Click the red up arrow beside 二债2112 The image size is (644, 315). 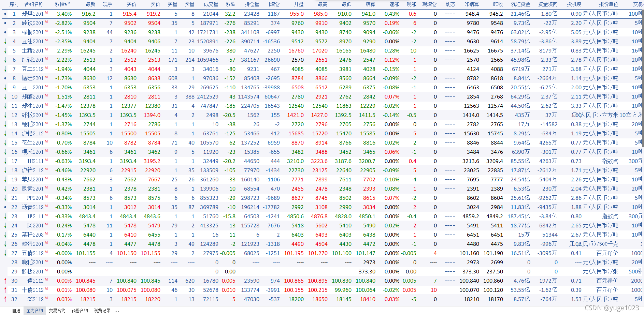(x=5, y=281)
